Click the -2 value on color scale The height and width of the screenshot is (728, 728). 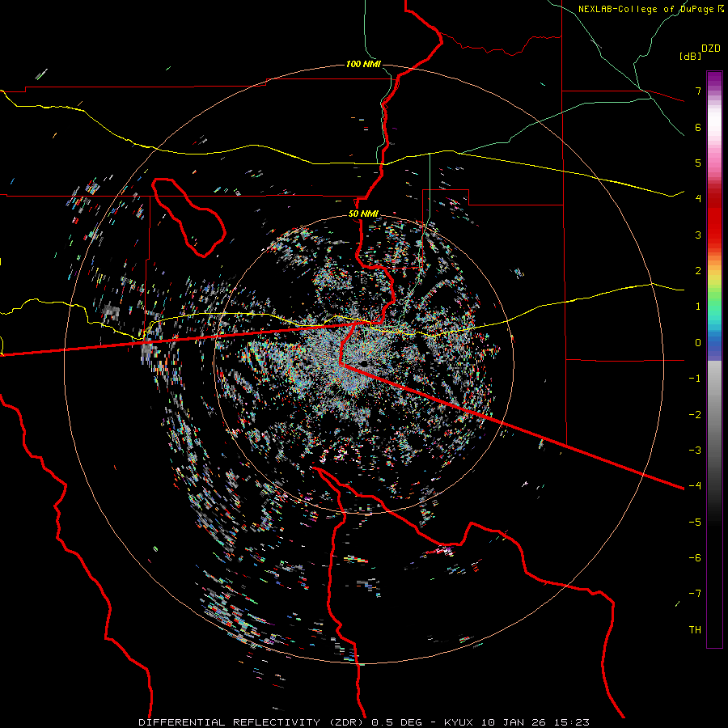[x=695, y=414]
